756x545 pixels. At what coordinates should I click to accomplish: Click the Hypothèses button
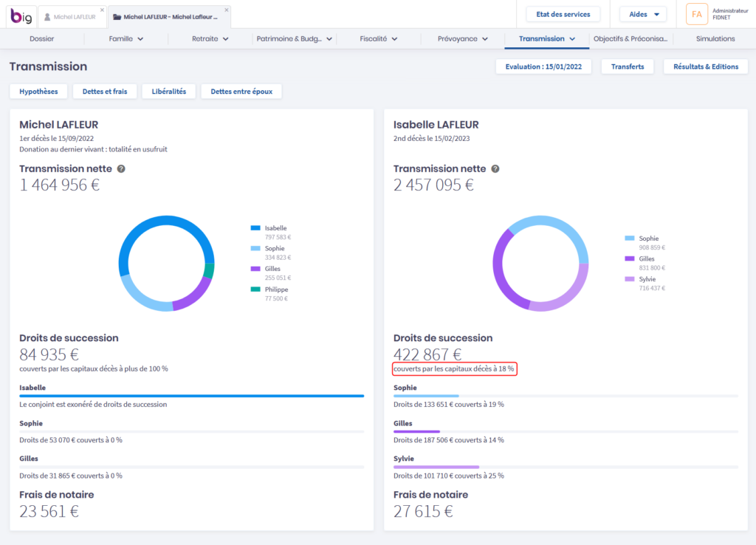point(38,92)
